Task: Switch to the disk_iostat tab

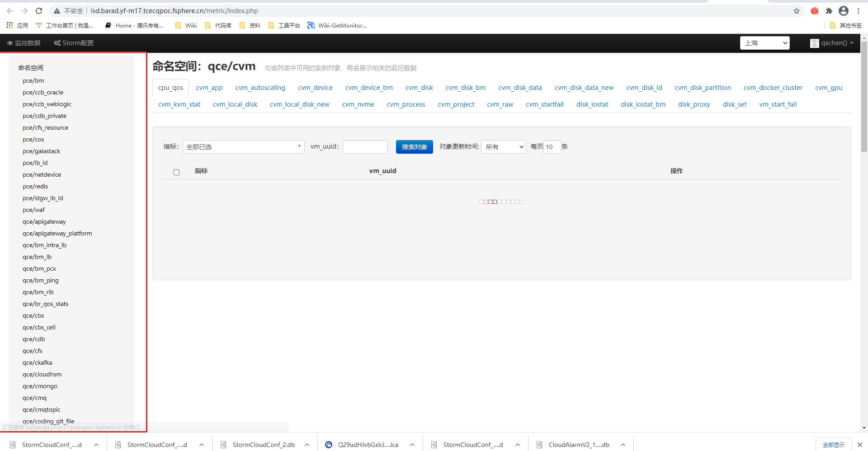Action: click(x=592, y=104)
